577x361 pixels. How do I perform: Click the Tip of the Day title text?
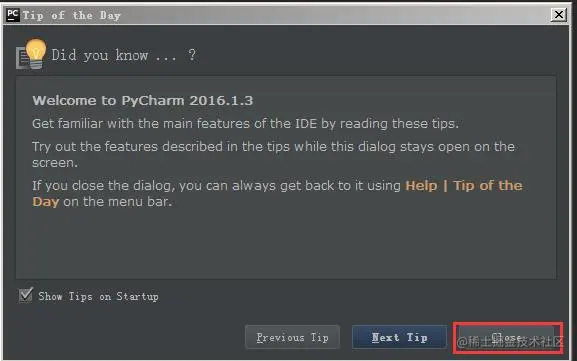coord(71,15)
